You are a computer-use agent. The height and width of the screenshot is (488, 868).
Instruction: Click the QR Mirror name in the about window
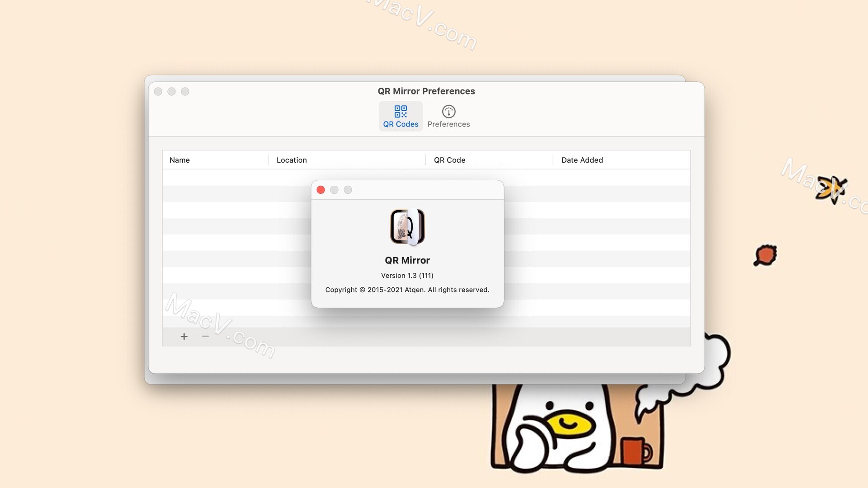coord(407,260)
